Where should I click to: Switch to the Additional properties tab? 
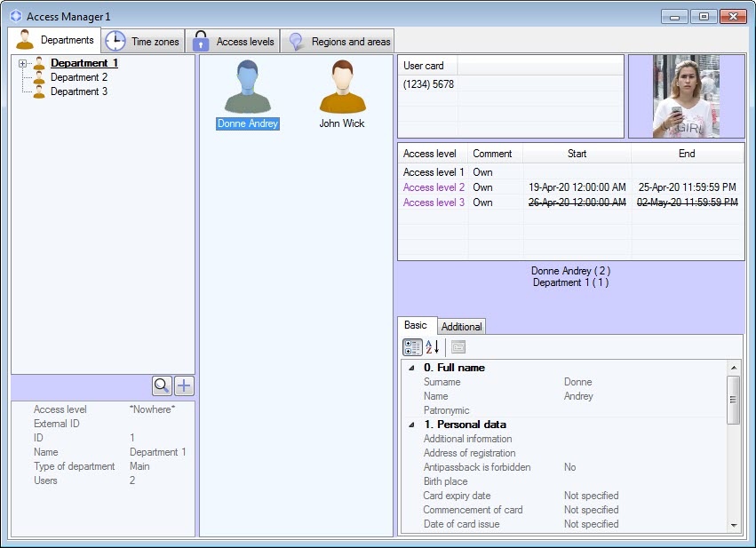point(461,327)
